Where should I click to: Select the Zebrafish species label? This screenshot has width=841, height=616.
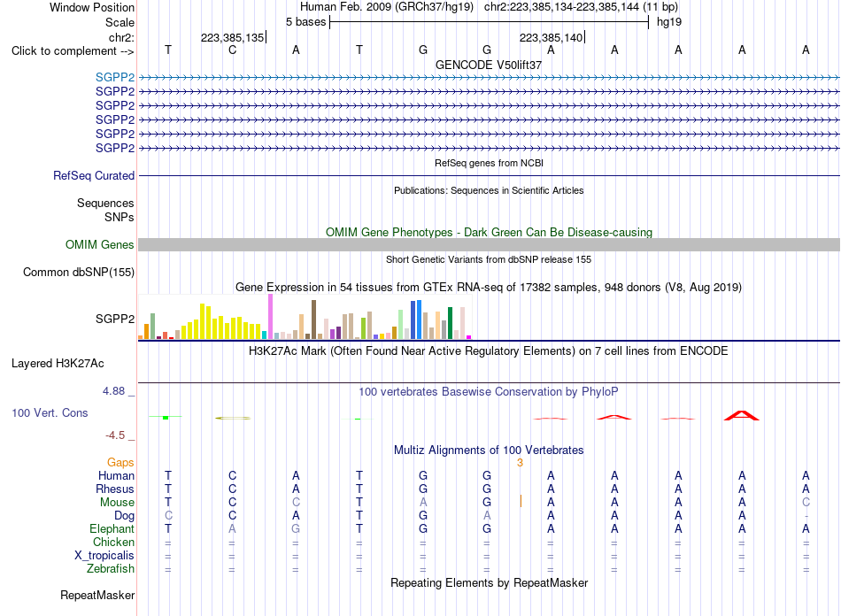[x=111, y=568]
